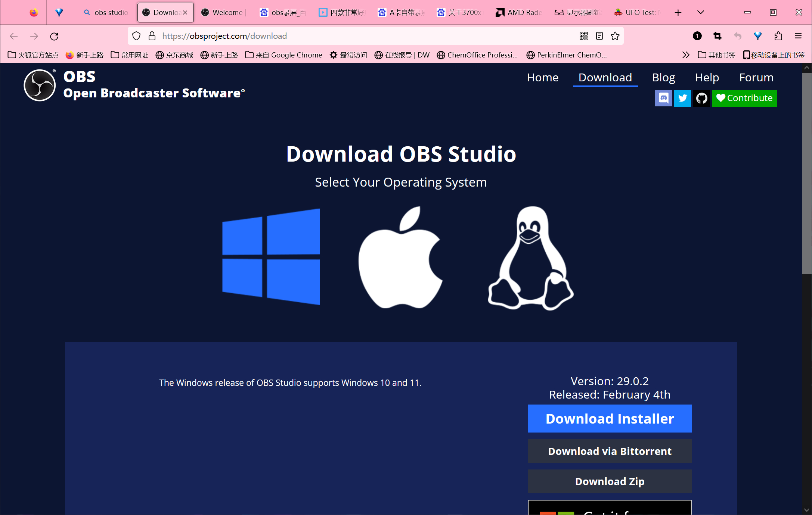812x515 pixels.
Task: Open the PerkinElmer ChemO... bookmark
Action: pos(567,55)
